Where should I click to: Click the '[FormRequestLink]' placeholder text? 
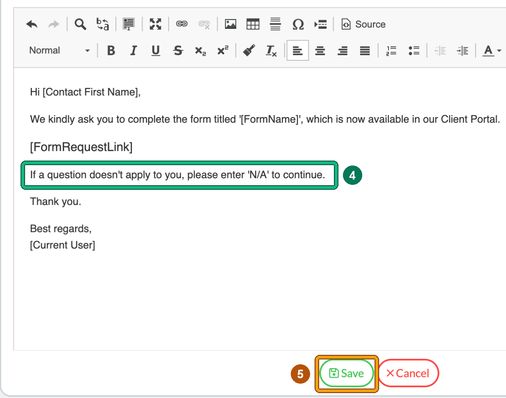pyautogui.click(x=81, y=147)
